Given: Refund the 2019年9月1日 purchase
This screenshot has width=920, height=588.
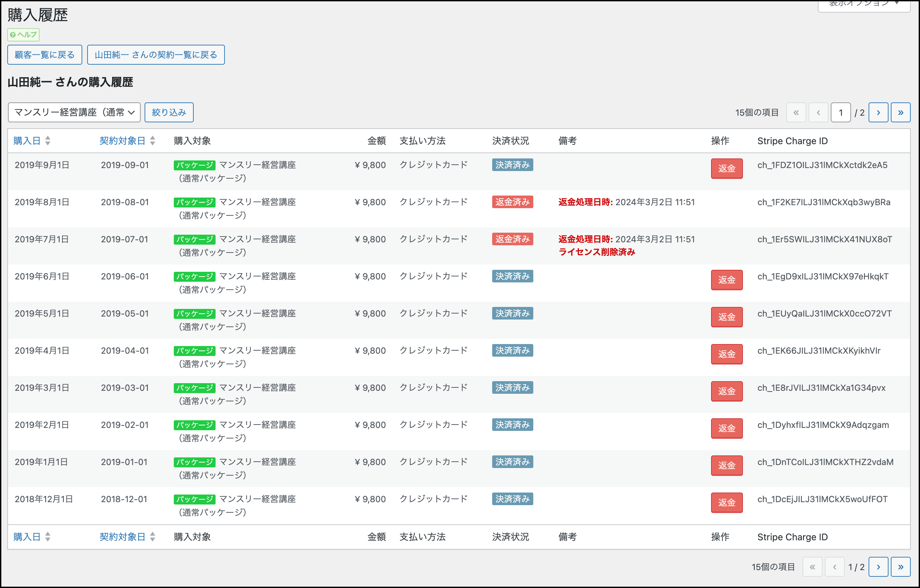Looking at the screenshot, I should tap(726, 169).
